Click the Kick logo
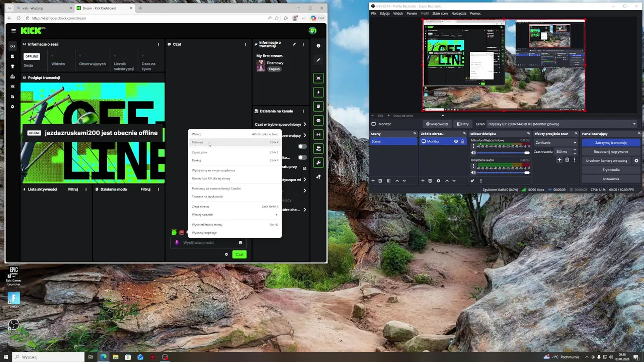Image resolution: width=644 pixels, height=362 pixels. 31,31
